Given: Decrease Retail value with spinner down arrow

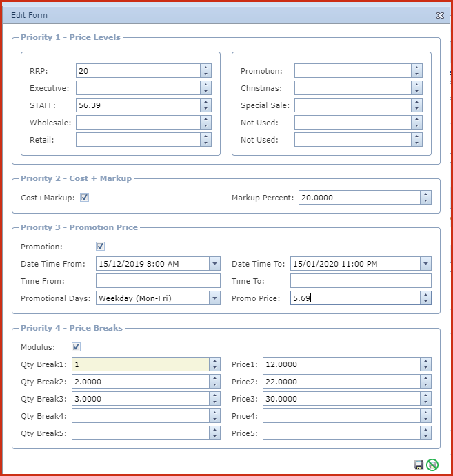Looking at the screenshot, I should point(205,143).
